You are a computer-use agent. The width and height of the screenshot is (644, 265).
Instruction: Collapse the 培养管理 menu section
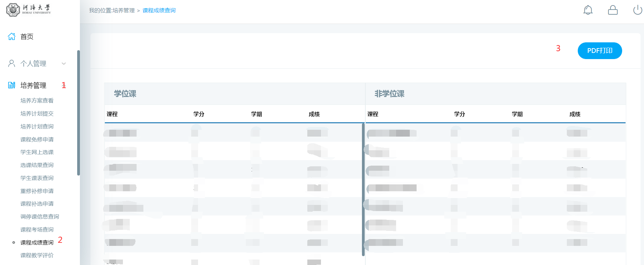33,85
